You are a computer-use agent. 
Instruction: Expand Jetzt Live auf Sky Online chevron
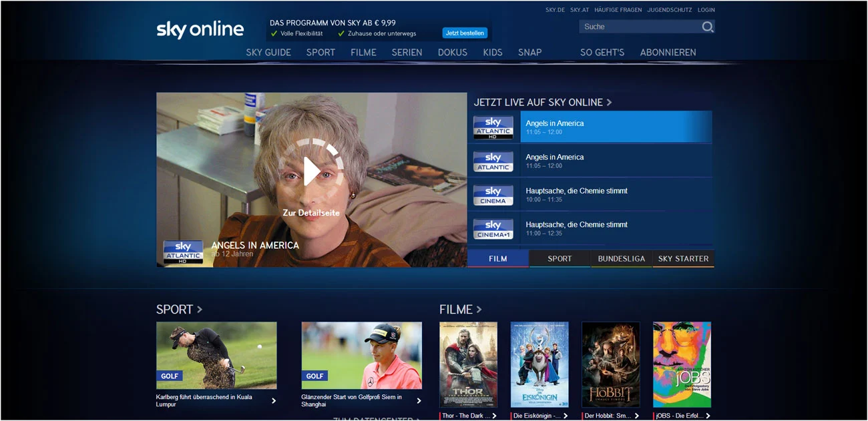coord(609,103)
